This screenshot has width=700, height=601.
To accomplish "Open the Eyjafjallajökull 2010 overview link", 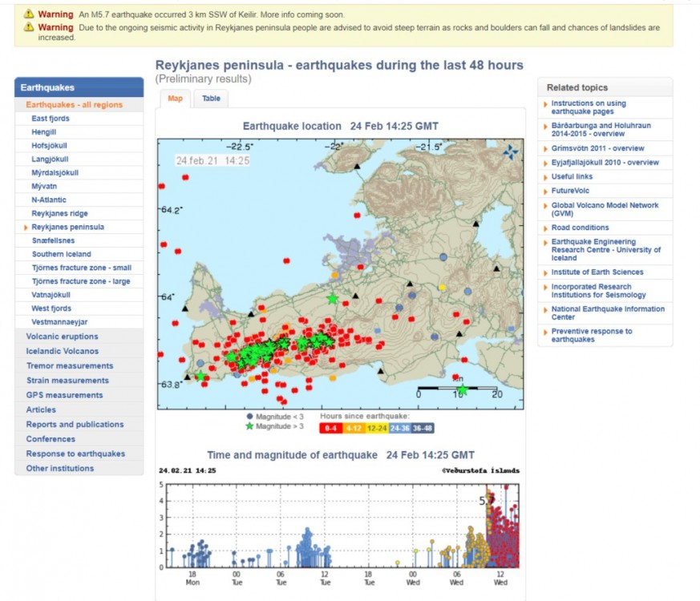I will (x=605, y=163).
